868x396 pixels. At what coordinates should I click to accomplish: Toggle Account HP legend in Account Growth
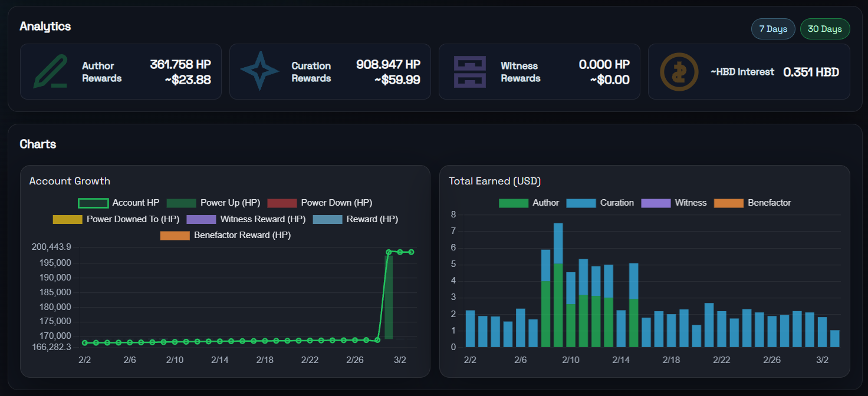(x=119, y=203)
